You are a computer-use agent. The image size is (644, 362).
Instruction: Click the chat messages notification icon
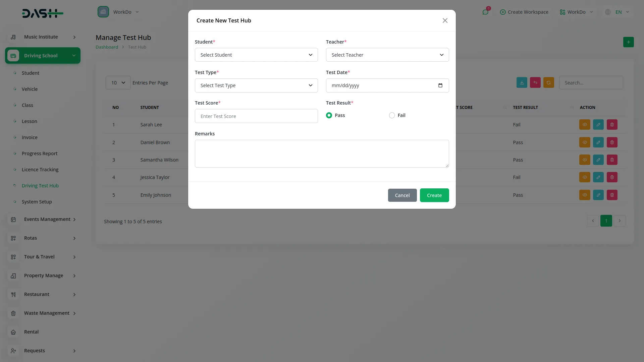point(485,12)
